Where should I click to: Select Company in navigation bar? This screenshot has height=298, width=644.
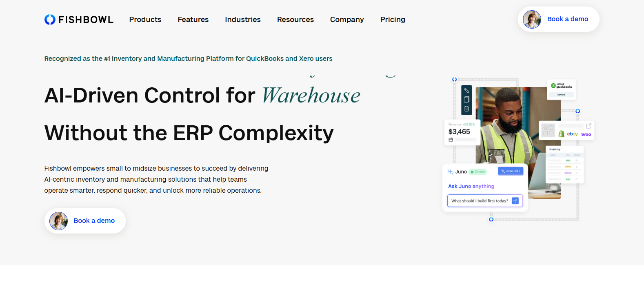(x=347, y=20)
